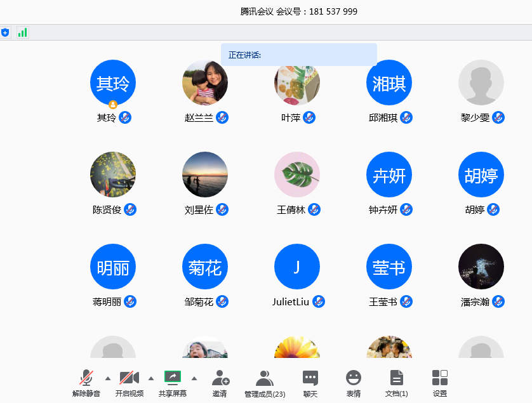Viewport: 532px width, 403px height.
Task: Click the muted mic icon beside 蒋明丽
Action: coord(130,301)
